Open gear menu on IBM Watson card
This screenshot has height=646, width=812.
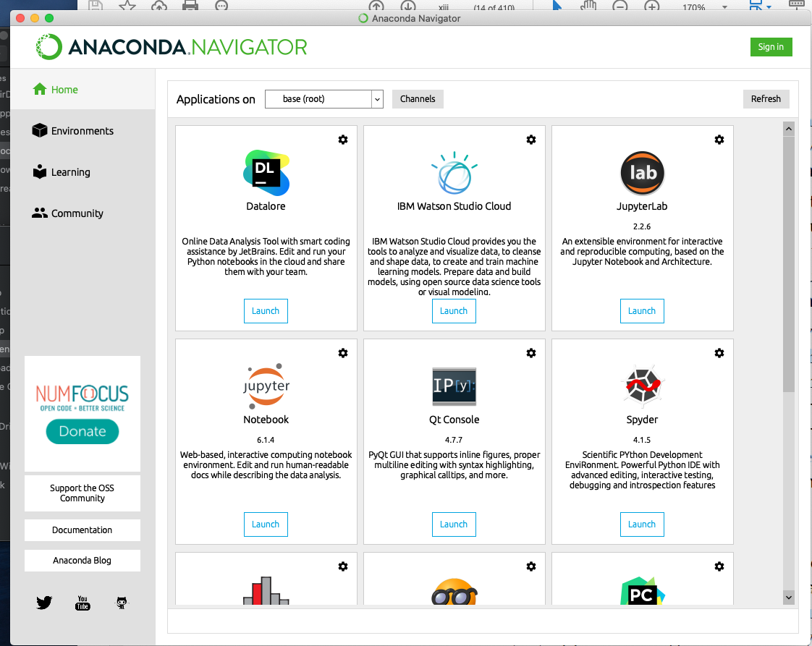[531, 140]
